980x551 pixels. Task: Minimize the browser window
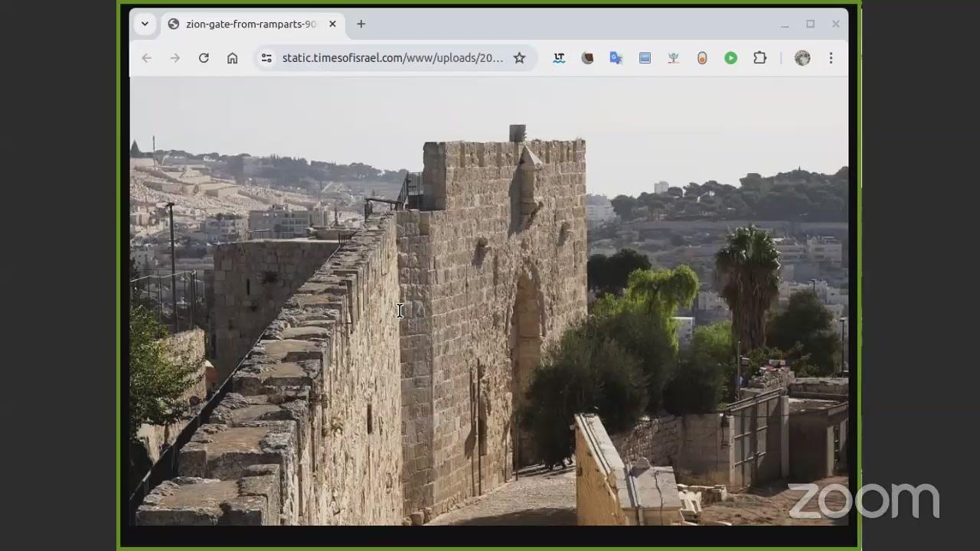click(x=785, y=24)
